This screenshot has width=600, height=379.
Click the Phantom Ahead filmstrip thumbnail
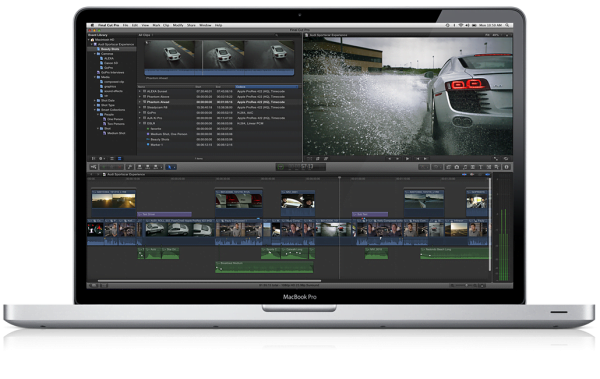coord(219,57)
